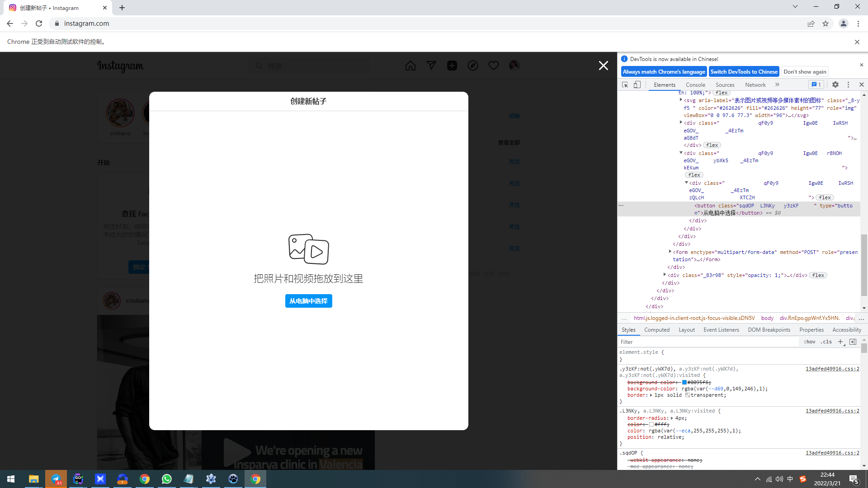This screenshot has height=488, width=868.
Task: Click 'Don't show again' button
Action: click(x=805, y=72)
